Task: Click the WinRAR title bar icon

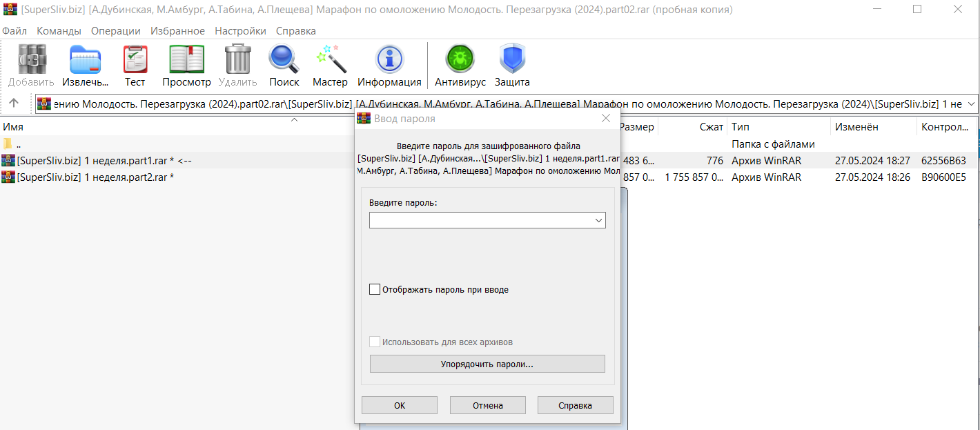Action: tap(10, 10)
